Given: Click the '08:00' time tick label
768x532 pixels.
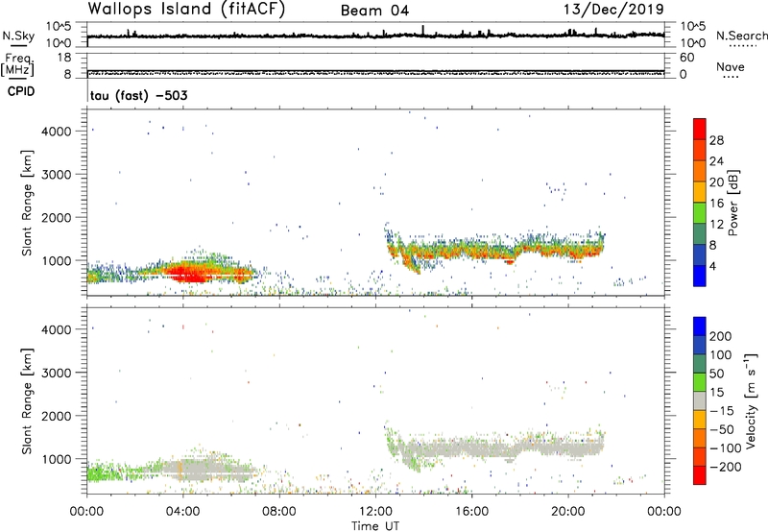Looking at the screenshot, I should pos(279,512).
